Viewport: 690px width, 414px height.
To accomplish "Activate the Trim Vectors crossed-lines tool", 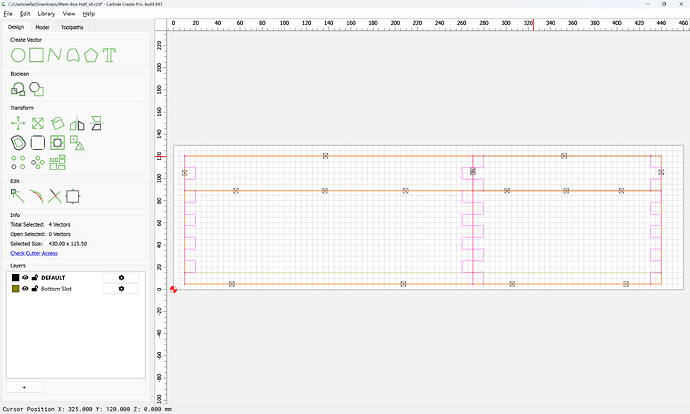I will click(x=55, y=196).
